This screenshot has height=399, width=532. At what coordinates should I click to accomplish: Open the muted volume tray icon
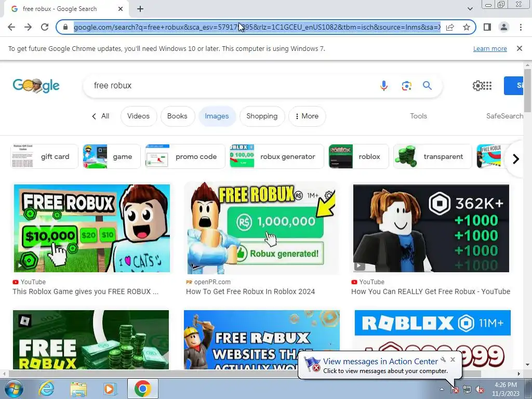[x=480, y=390]
